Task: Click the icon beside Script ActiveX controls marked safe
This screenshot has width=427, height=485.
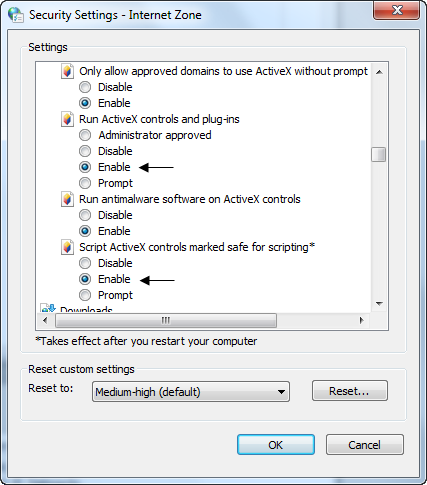Action: [67, 247]
